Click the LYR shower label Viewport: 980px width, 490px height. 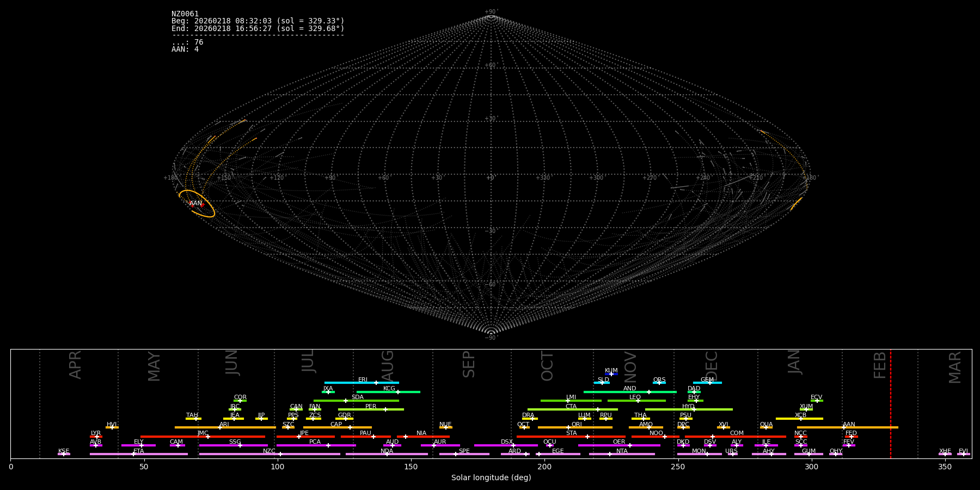click(96, 433)
